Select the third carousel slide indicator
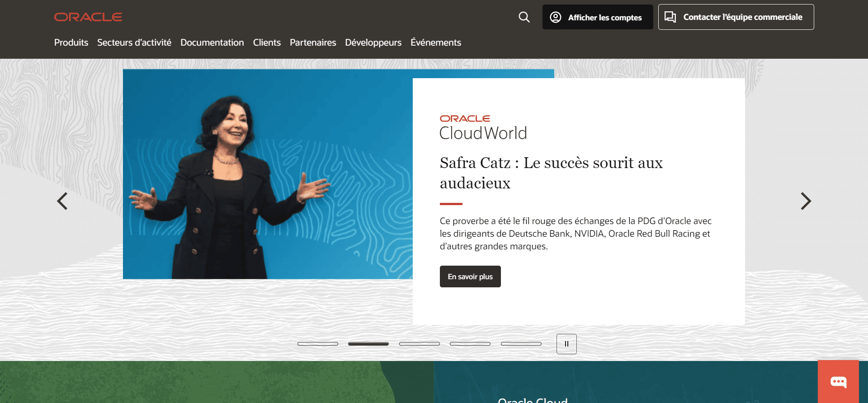The width and height of the screenshot is (868, 403). click(x=420, y=344)
